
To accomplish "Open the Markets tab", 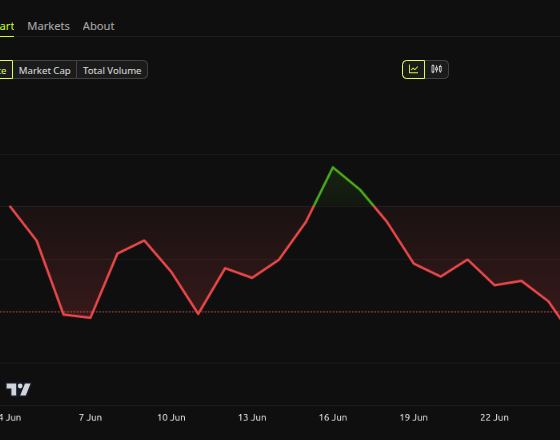I will click(49, 26).
